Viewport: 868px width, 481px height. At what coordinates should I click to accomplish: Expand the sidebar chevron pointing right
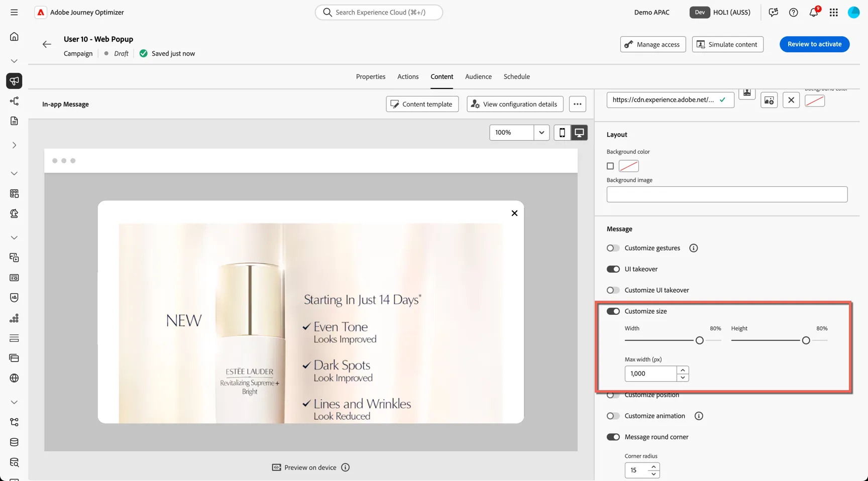(14, 145)
